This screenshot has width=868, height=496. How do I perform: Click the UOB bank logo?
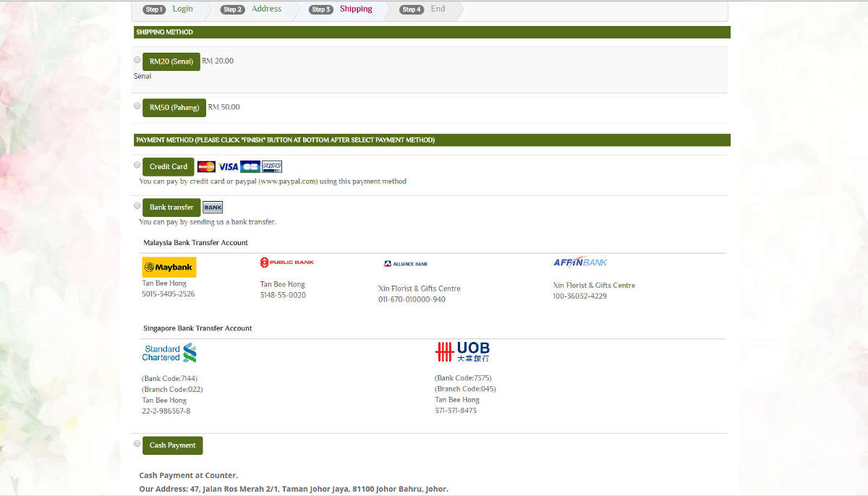click(462, 352)
